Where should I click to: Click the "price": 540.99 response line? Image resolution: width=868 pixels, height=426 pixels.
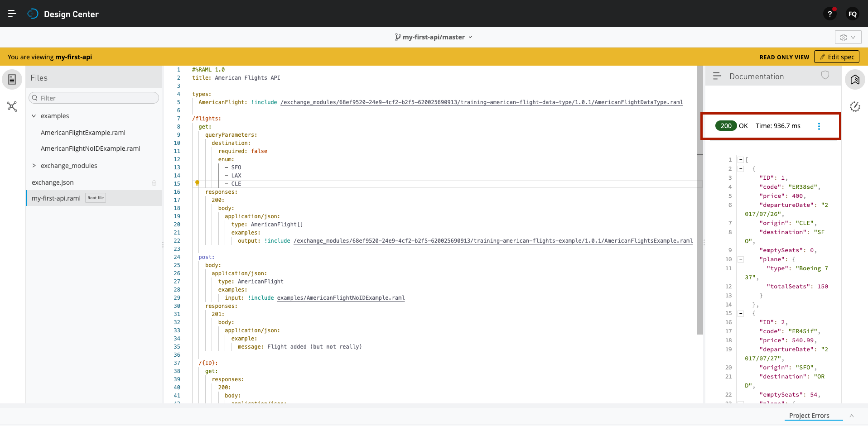pyautogui.click(x=788, y=340)
